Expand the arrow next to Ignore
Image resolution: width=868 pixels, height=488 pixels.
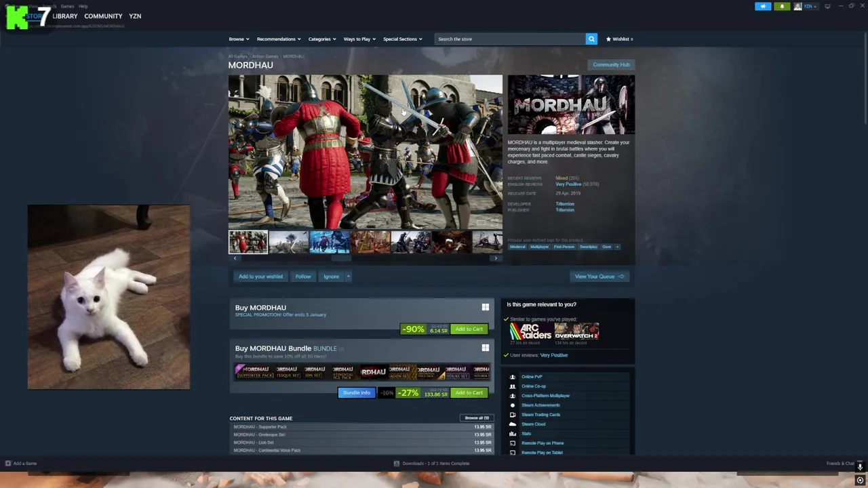click(x=349, y=277)
